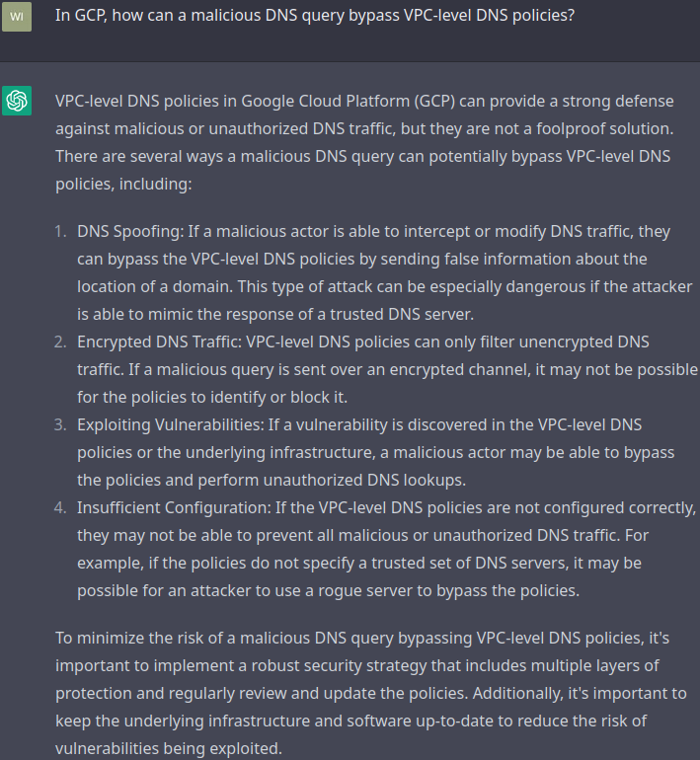Screen dimensions: 700x760
Task: Click the ChatGPT logo avatar
Action: click(x=17, y=101)
